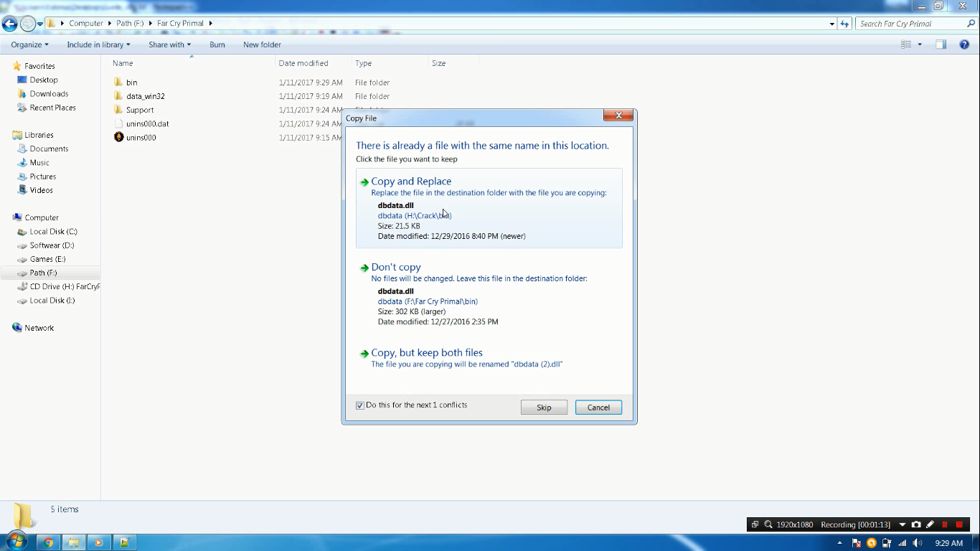The height and width of the screenshot is (551, 980).
Task: Click the recorder zoom magnifier icon
Action: 768,524
